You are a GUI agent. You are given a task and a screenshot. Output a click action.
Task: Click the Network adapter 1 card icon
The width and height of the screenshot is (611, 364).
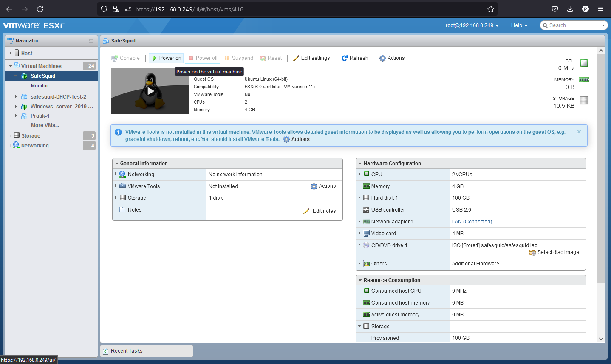(366, 222)
